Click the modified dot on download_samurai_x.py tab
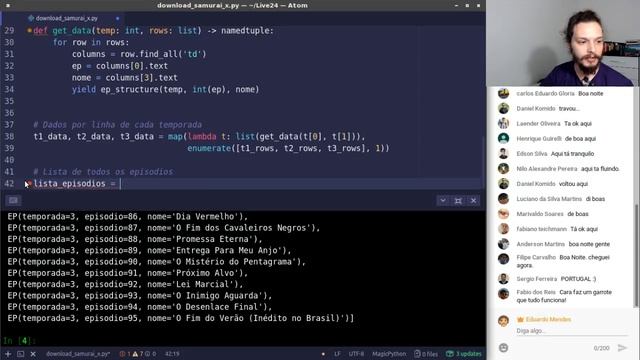Viewport: 640px width, 360px height. pyautogui.click(x=118, y=18)
